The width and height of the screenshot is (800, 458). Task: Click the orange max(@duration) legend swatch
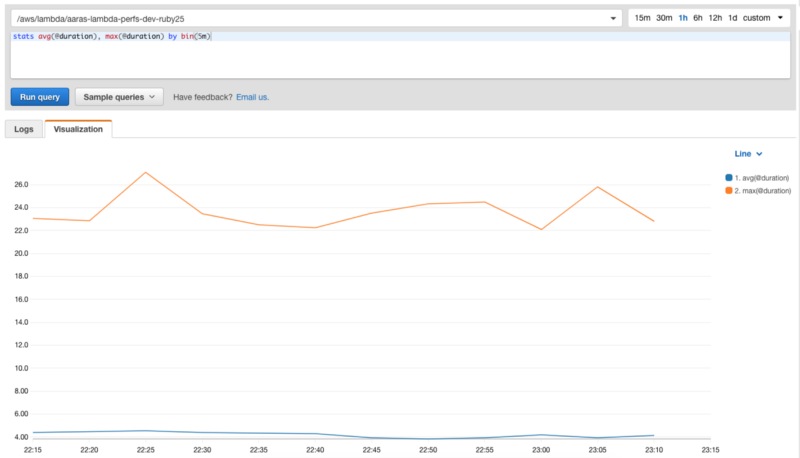pos(729,190)
